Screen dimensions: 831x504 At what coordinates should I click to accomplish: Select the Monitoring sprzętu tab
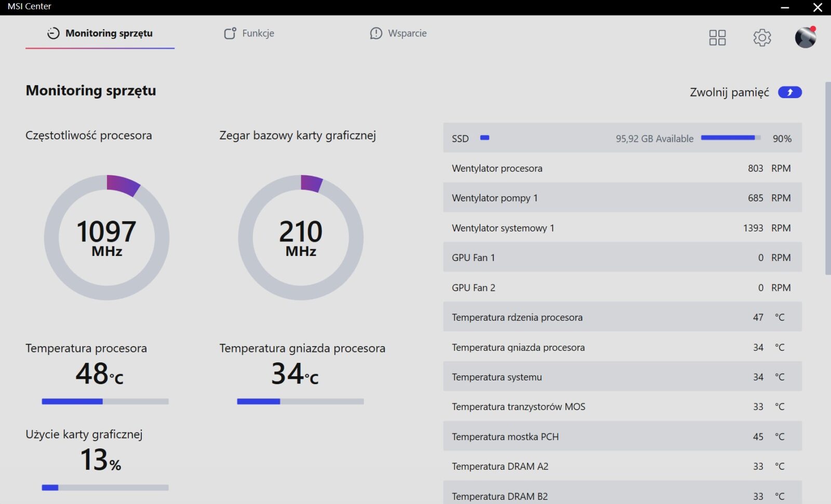click(100, 33)
